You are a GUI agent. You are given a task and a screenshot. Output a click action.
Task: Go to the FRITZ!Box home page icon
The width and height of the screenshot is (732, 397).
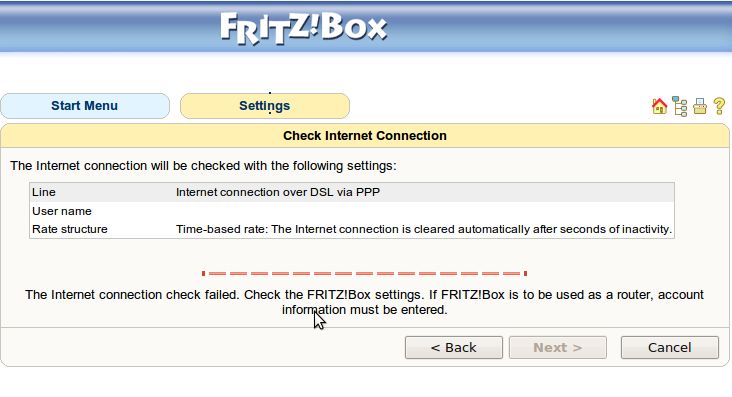659,106
